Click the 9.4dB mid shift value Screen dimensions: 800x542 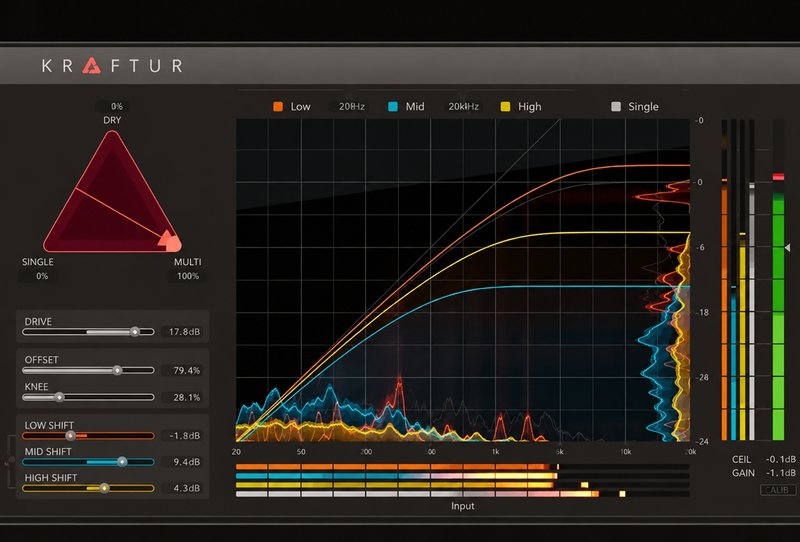186,462
